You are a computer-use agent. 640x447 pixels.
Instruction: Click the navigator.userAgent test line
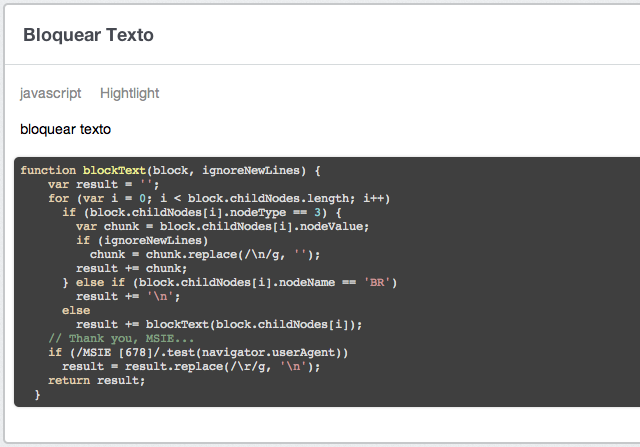coord(198,353)
